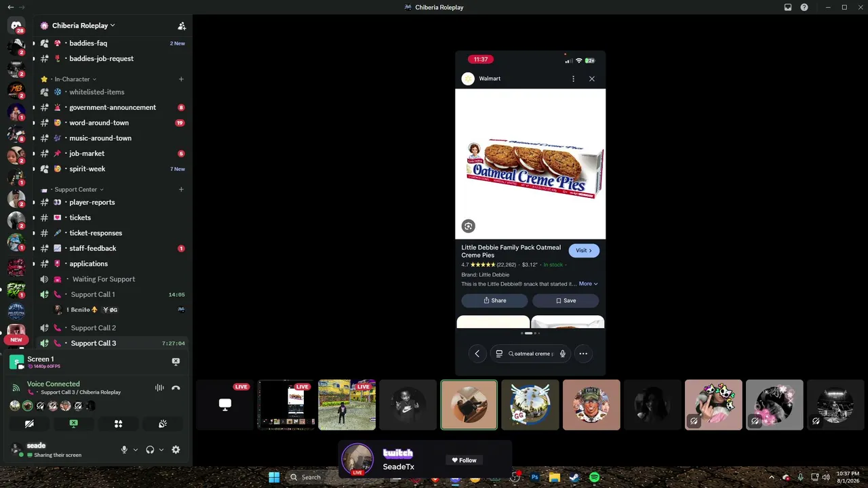Mute the microphone in user panel
Image resolution: width=868 pixels, height=488 pixels.
click(x=124, y=449)
